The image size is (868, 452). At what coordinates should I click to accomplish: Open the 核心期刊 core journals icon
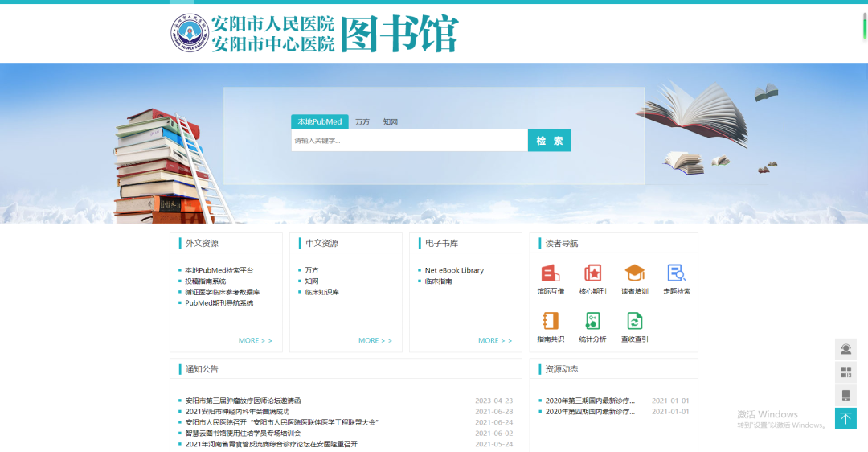(592, 274)
